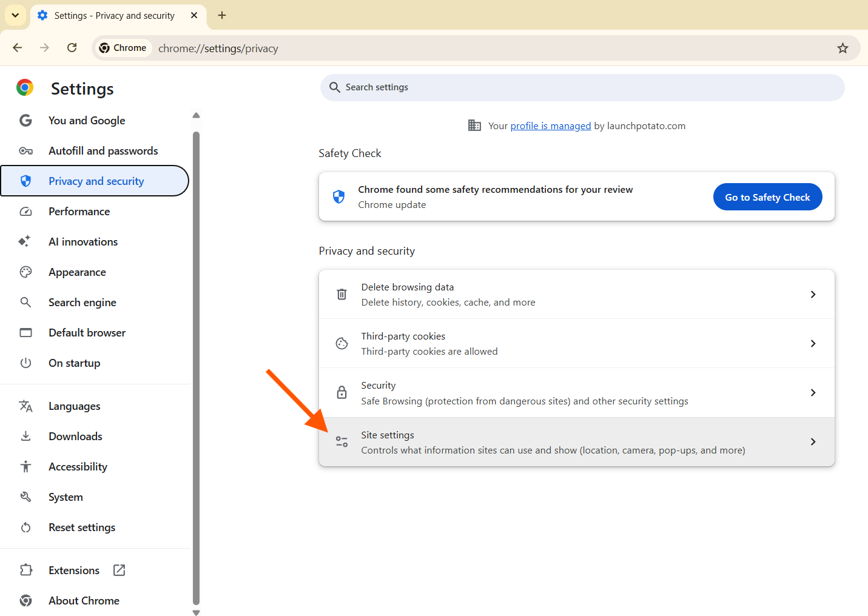The width and height of the screenshot is (868, 616).
Task: Open the profile is managed link
Action: (x=551, y=126)
